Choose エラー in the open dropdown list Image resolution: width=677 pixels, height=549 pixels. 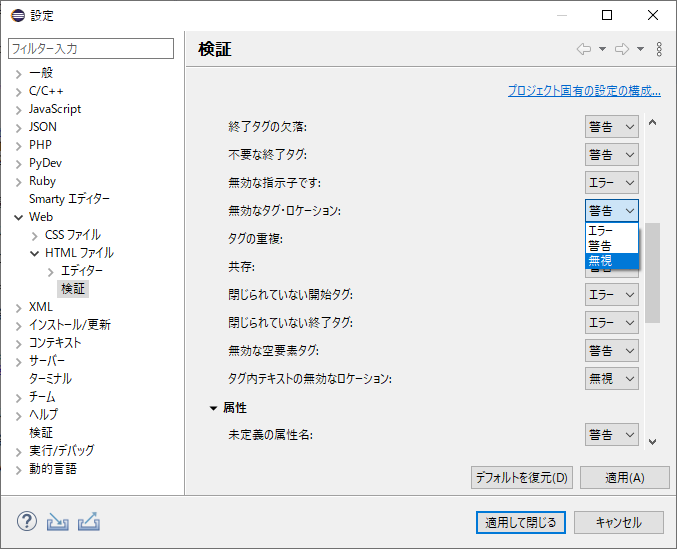pos(612,230)
